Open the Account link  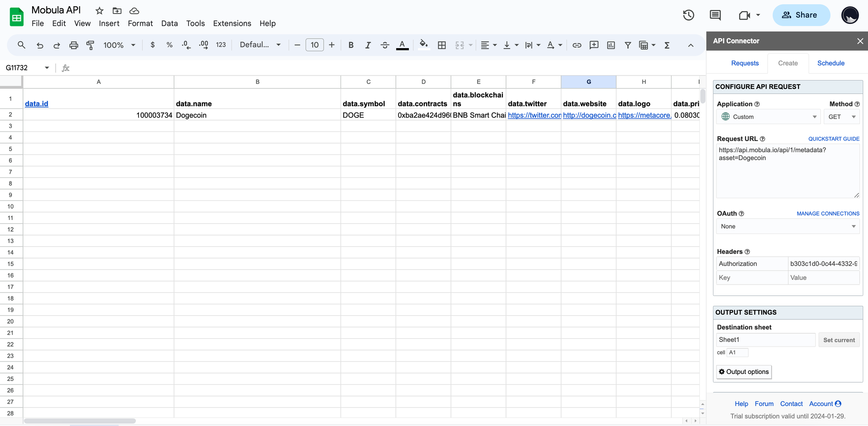coord(825,404)
